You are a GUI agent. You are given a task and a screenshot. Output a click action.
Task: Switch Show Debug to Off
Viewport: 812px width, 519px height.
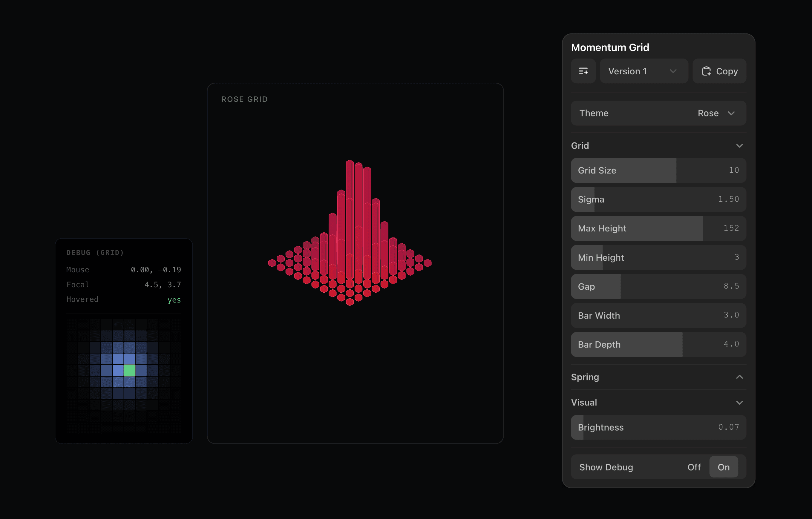point(694,467)
